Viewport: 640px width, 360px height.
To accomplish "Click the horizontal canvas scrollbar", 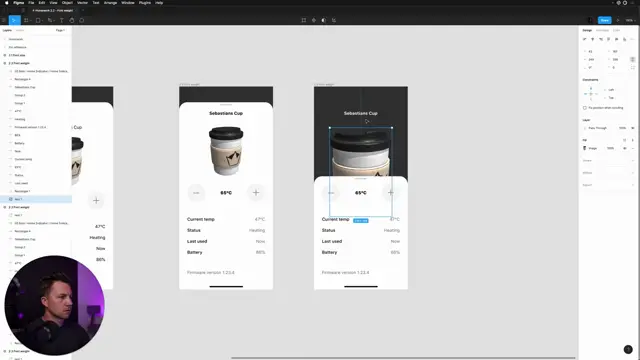I will (403, 358).
